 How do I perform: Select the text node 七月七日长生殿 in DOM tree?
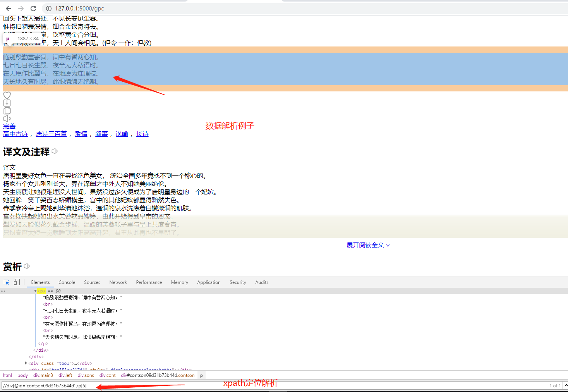(82, 311)
